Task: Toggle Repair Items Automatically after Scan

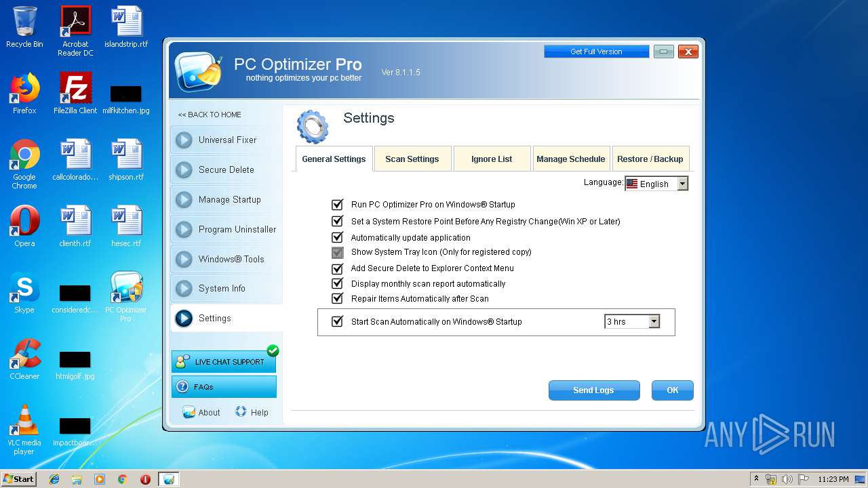Action: point(337,298)
